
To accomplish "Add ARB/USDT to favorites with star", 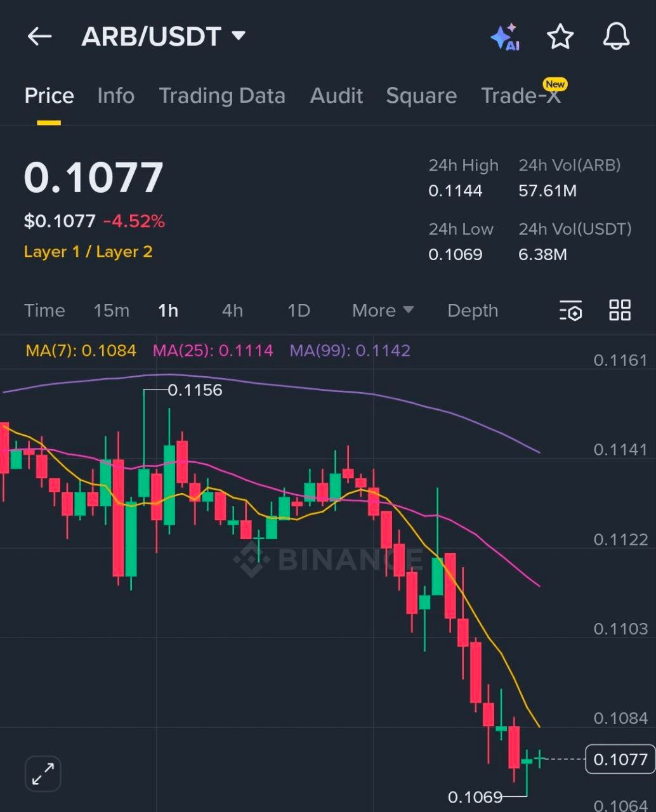I will [x=560, y=37].
